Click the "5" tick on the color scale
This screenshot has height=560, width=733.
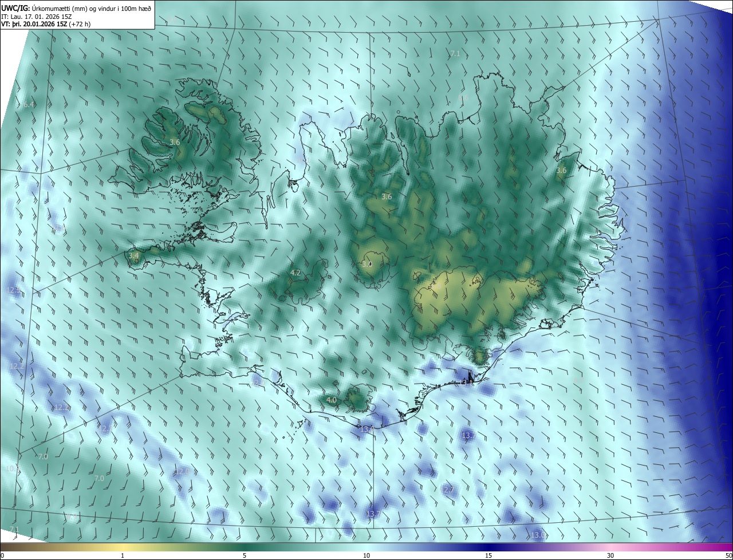pos(245,555)
